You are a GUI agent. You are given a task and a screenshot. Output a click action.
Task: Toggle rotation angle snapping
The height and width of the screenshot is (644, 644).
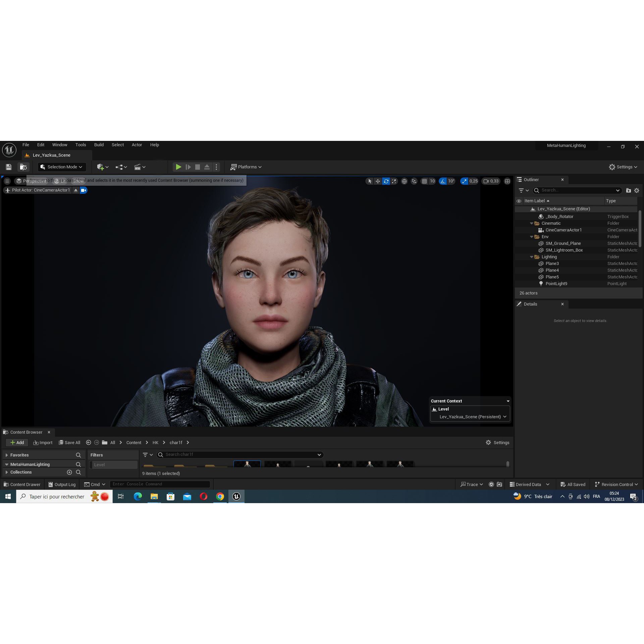coord(443,181)
